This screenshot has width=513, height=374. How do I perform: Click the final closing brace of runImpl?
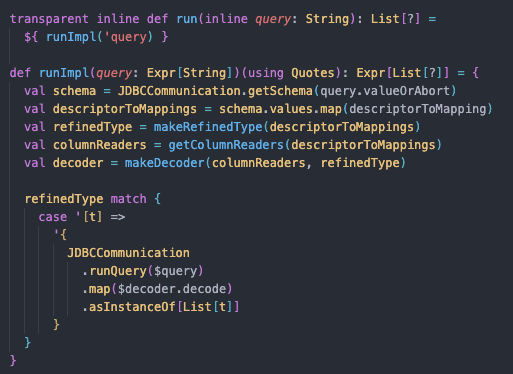tap(13, 361)
